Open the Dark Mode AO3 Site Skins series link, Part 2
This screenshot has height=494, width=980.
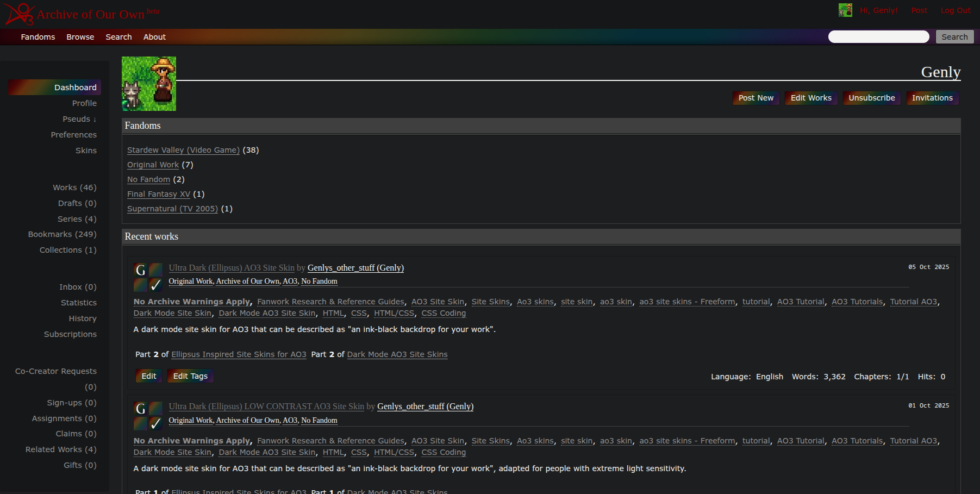coord(397,354)
